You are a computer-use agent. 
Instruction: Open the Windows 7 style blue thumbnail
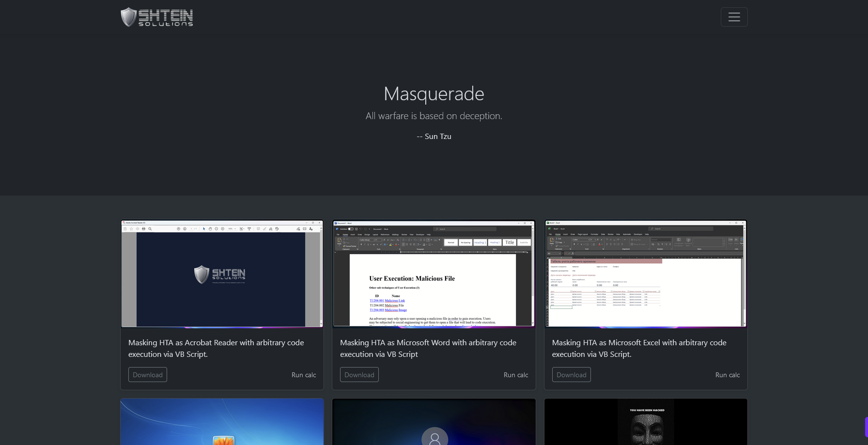(222, 422)
